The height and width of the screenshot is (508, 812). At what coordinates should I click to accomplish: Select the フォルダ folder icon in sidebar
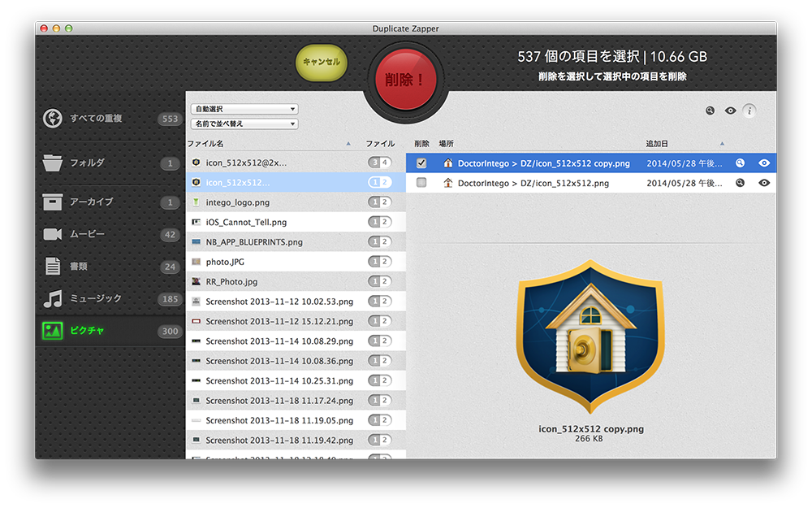coord(53,163)
